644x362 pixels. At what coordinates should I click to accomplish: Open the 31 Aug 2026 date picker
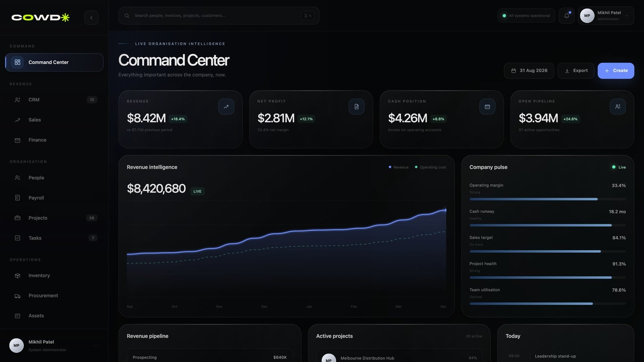click(529, 71)
